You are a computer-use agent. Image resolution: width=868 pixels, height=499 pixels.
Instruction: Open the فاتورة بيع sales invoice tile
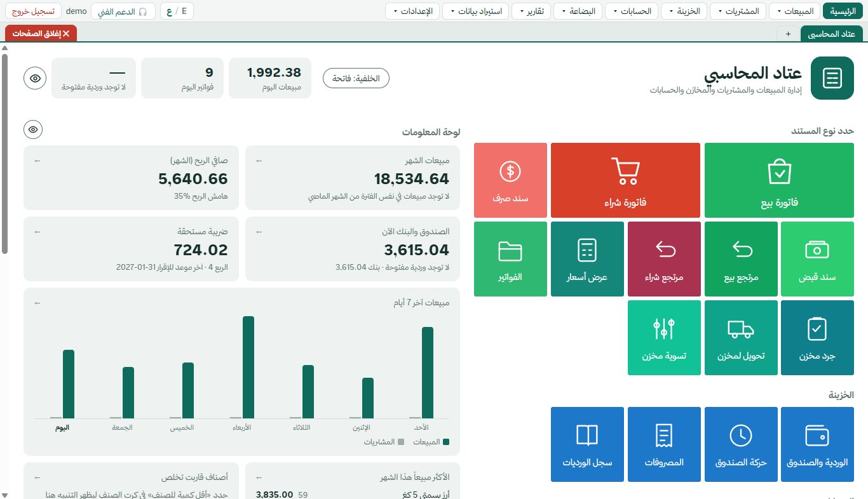(779, 180)
